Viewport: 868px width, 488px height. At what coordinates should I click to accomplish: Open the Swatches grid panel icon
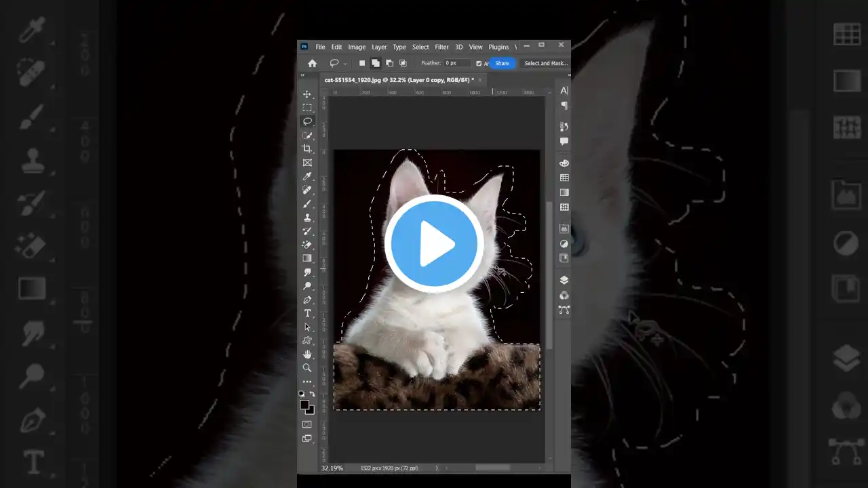point(564,178)
